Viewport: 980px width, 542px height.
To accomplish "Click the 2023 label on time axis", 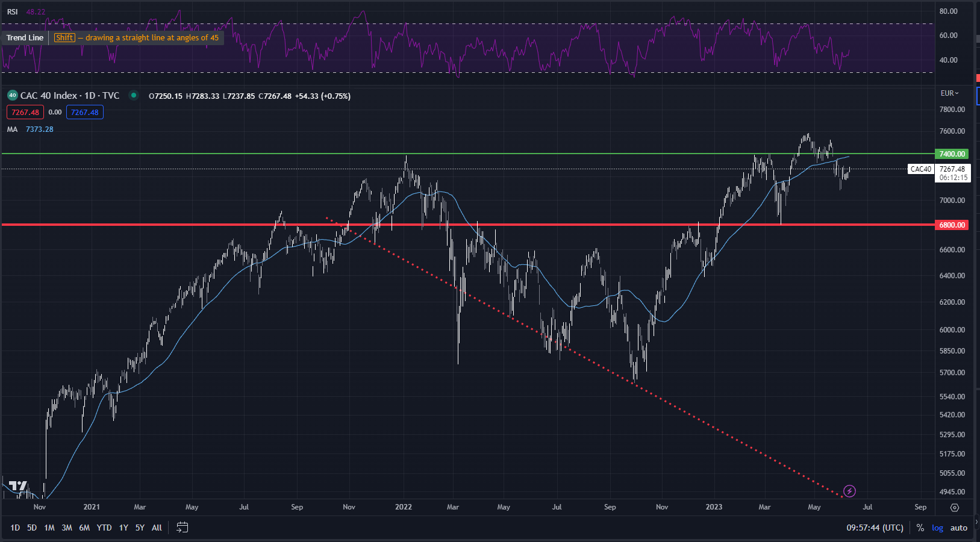I will coord(714,507).
